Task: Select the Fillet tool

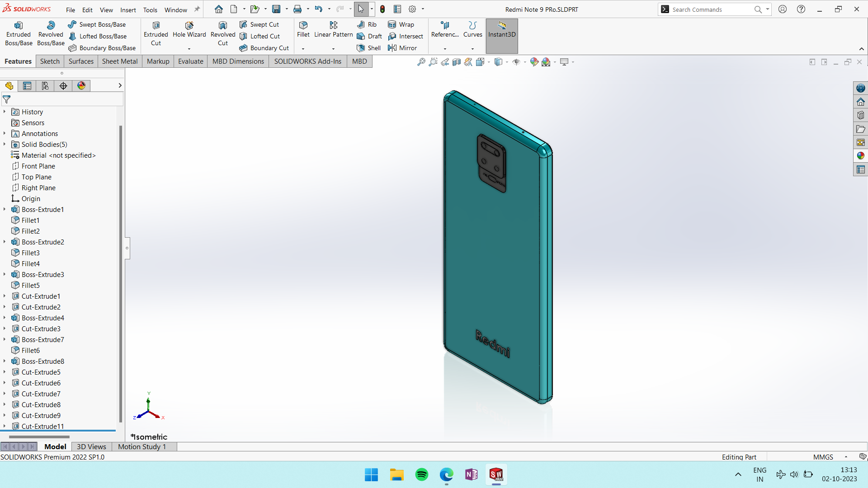Action: pos(303,30)
